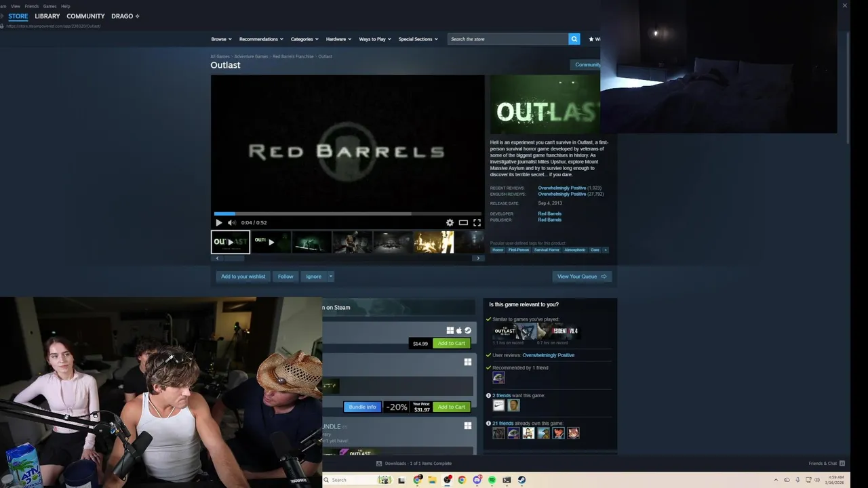Add the $14.99 Outlast to cart

452,344
